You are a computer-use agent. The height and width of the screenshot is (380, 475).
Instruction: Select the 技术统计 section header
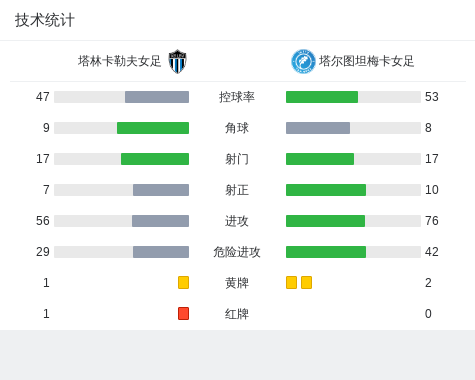coord(45,20)
